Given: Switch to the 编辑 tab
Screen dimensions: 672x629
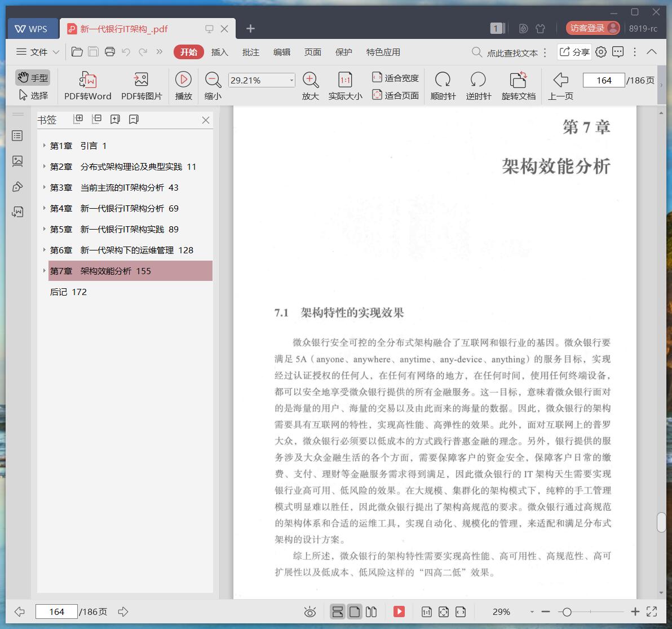Looking at the screenshot, I should pos(281,52).
